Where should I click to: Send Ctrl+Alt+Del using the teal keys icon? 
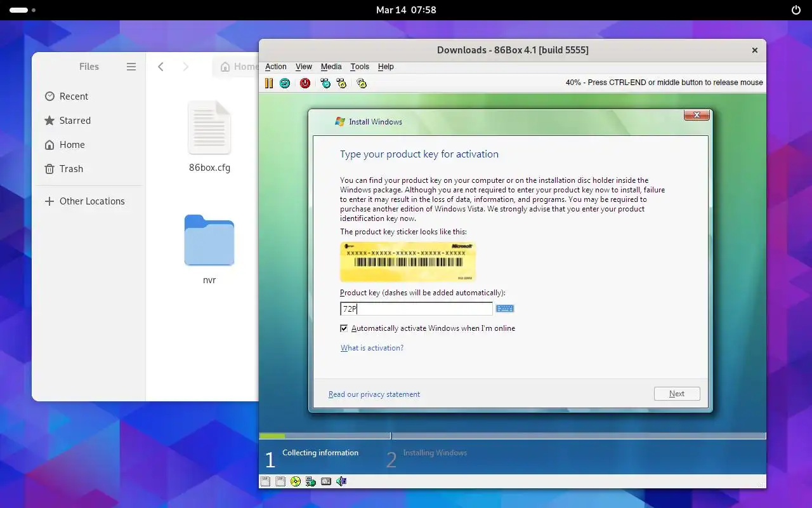(325, 83)
